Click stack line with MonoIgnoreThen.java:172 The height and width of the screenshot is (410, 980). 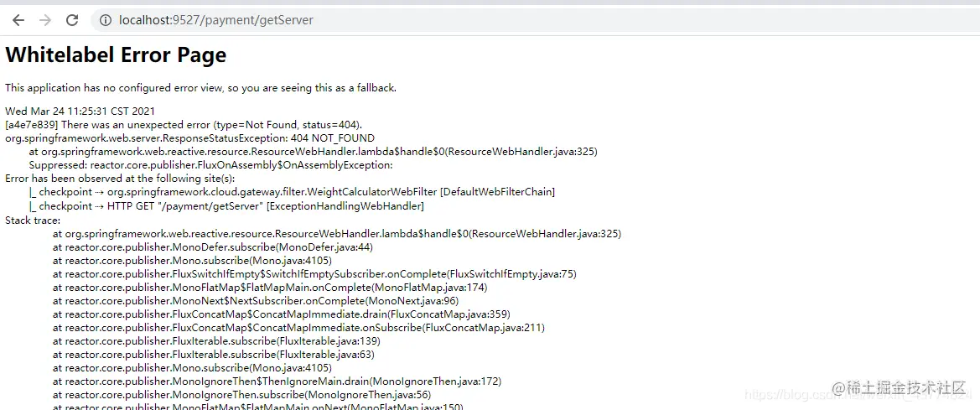coord(277,381)
